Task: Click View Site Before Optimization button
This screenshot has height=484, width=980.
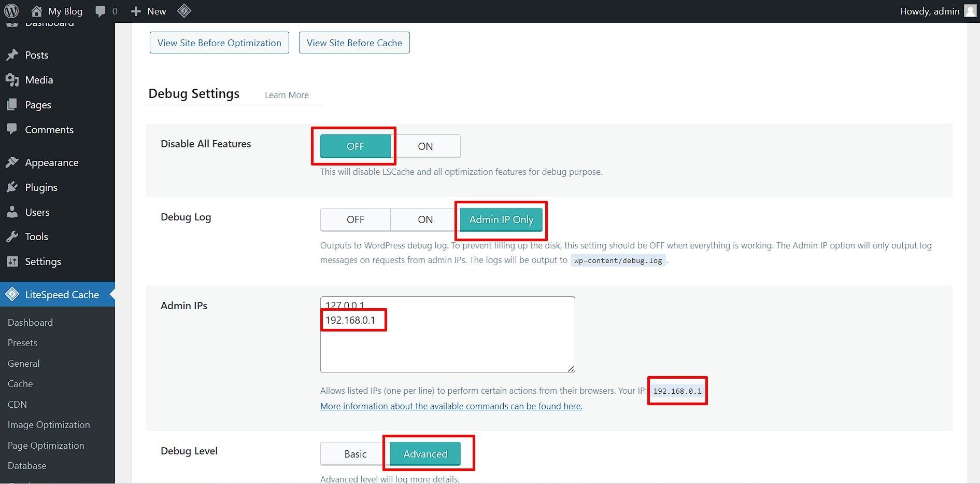Action: [x=219, y=43]
